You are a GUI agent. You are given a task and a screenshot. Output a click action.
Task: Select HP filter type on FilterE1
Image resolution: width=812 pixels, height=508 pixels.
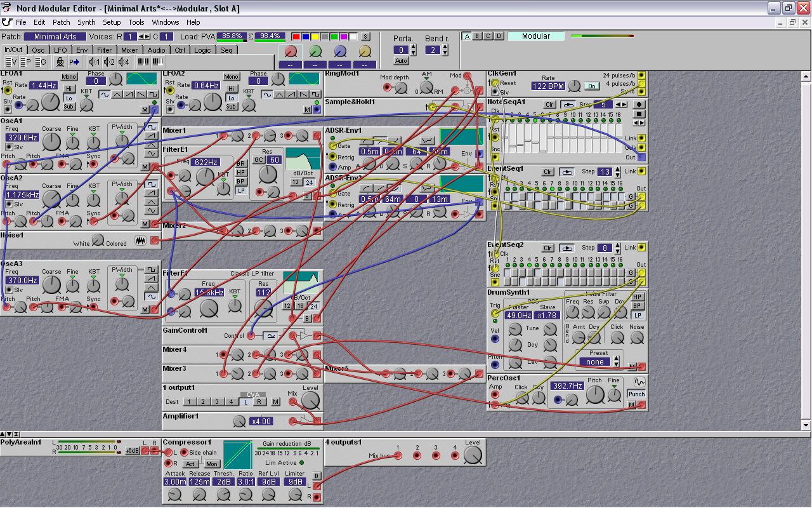click(241, 173)
